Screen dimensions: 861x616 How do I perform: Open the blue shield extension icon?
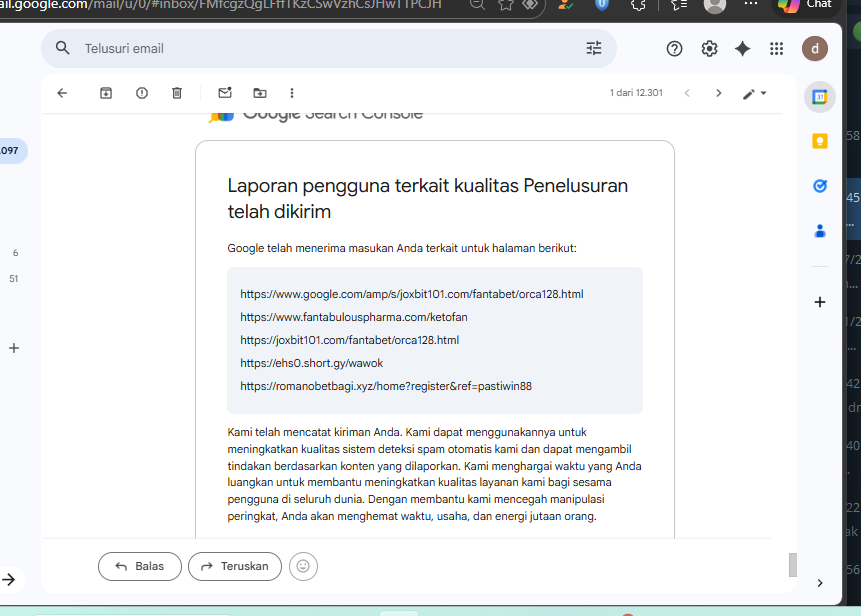tap(602, 4)
